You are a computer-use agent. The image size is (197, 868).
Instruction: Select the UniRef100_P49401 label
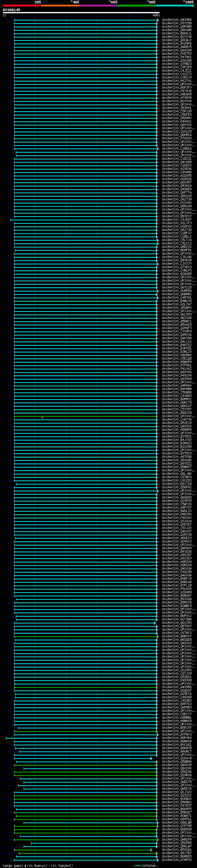pyautogui.click(x=177, y=121)
